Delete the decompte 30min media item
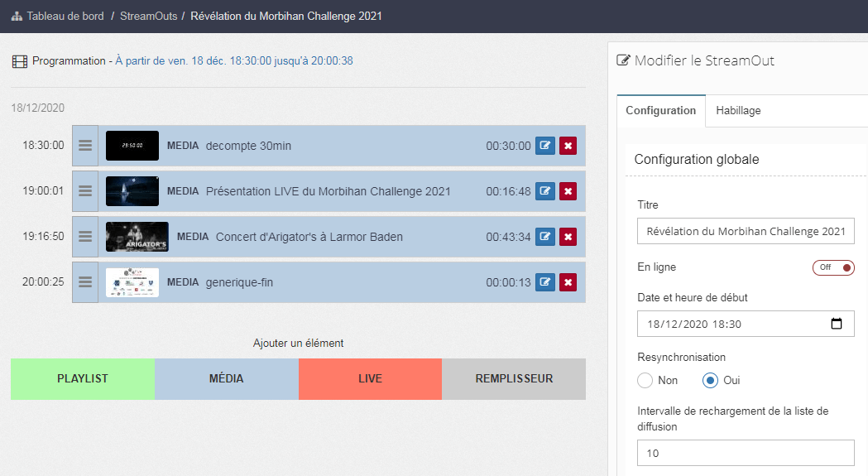This screenshot has height=476, width=868. point(568,146)
